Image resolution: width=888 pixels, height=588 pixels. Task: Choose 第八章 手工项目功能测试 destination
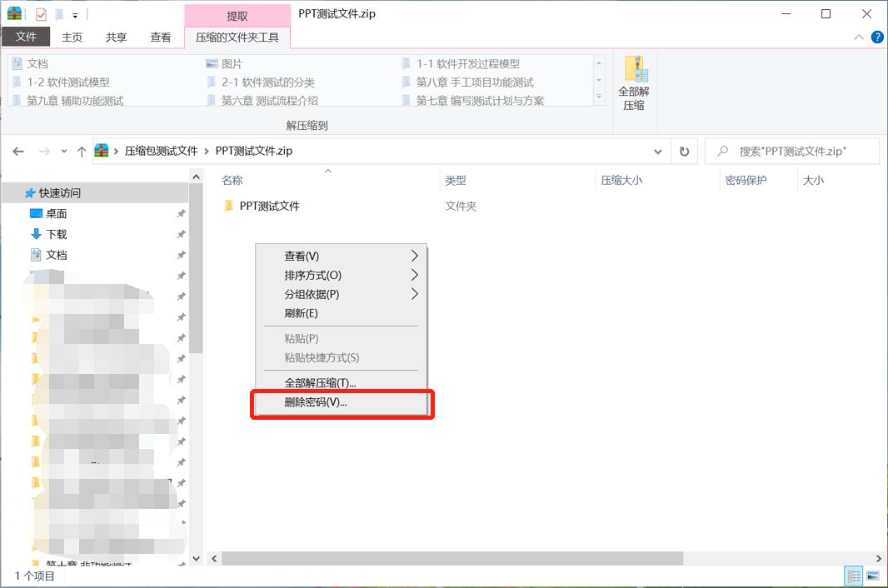click(468, 82)
